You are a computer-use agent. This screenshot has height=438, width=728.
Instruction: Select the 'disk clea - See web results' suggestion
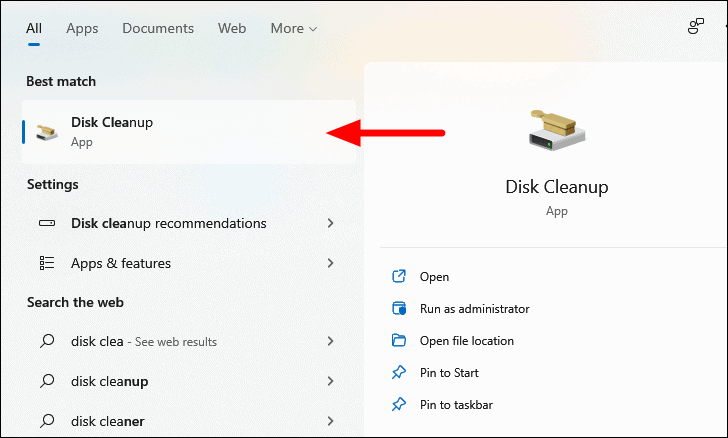[144, 341]
